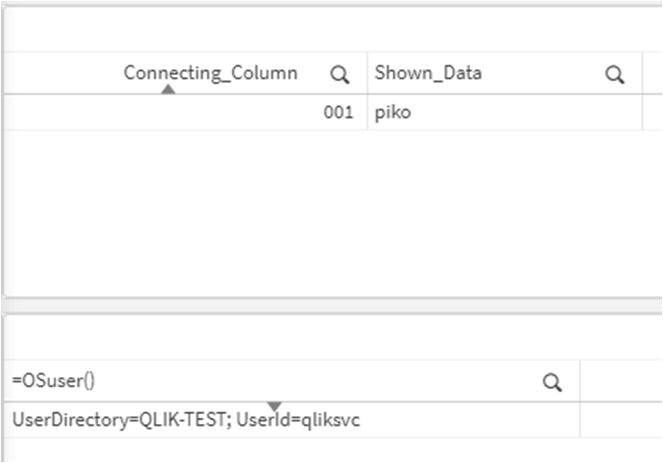
Task: Sort by the Connecting_Column header label
Action: (x=211, y=73)
